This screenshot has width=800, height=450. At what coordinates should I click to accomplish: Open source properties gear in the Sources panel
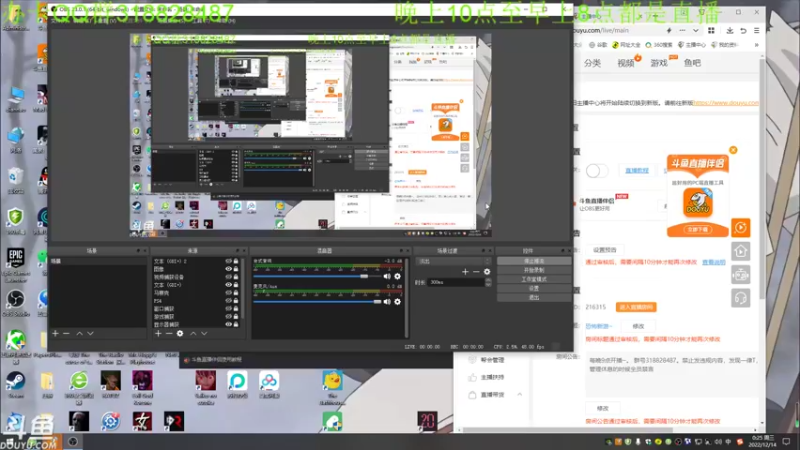180,333
